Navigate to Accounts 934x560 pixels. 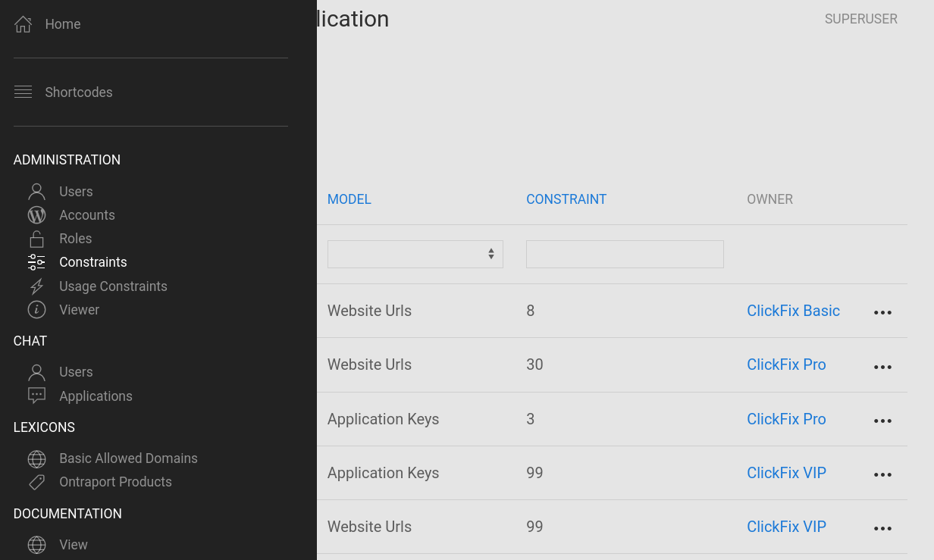87,215
